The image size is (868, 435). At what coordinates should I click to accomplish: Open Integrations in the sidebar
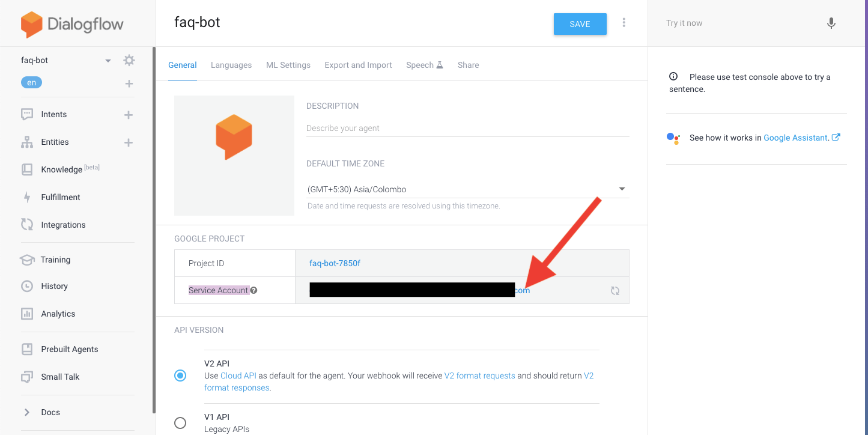click(63, 225)
